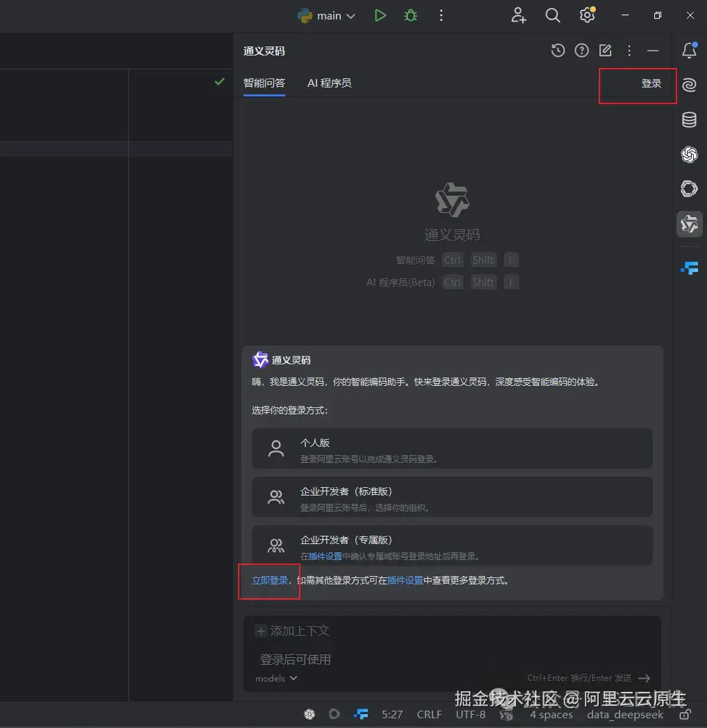Open notifications bell icon
This screenshot has width=707, height=728.
pos(689,50)
